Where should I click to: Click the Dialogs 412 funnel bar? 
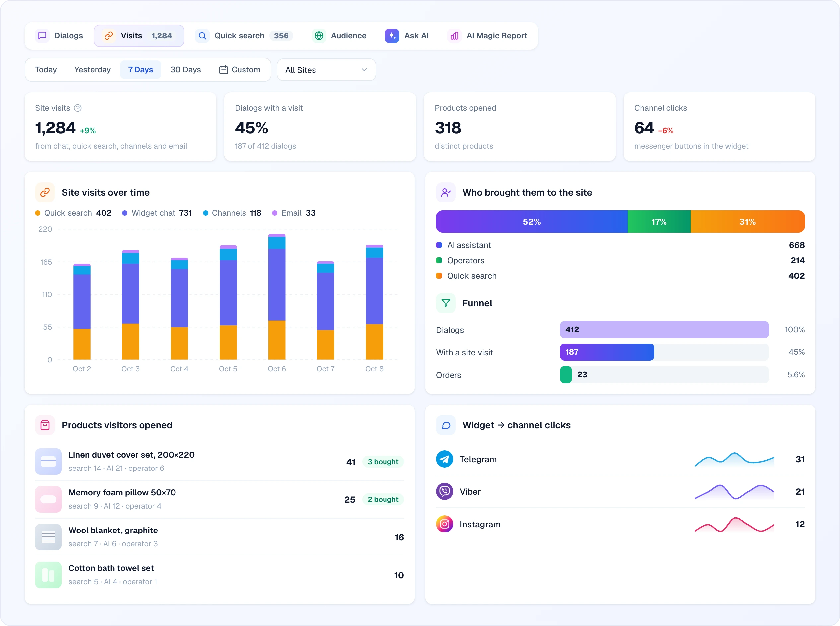[664, 330]
